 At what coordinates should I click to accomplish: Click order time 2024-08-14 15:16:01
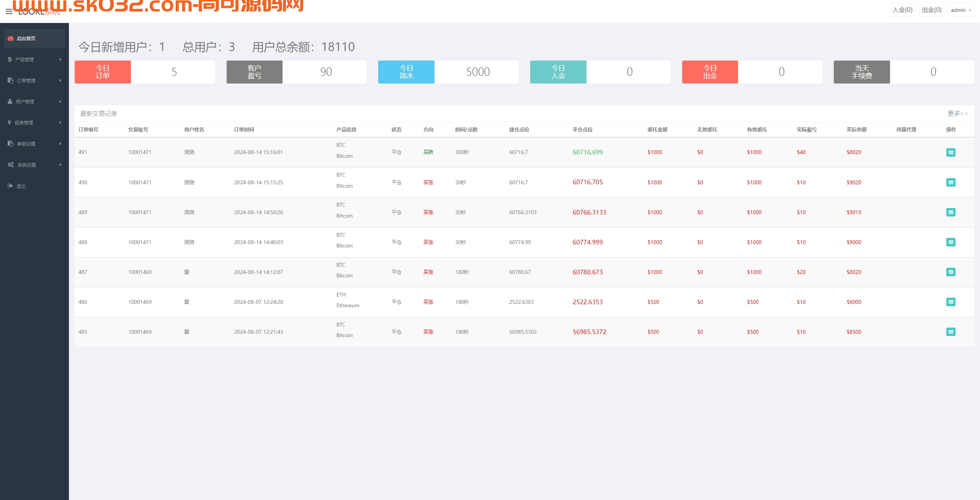click(x=258, y=152)
